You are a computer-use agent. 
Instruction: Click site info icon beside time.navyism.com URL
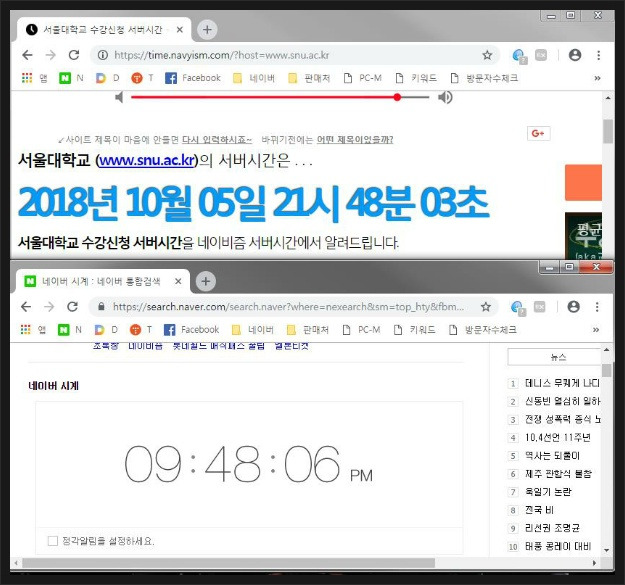[103, 55]
